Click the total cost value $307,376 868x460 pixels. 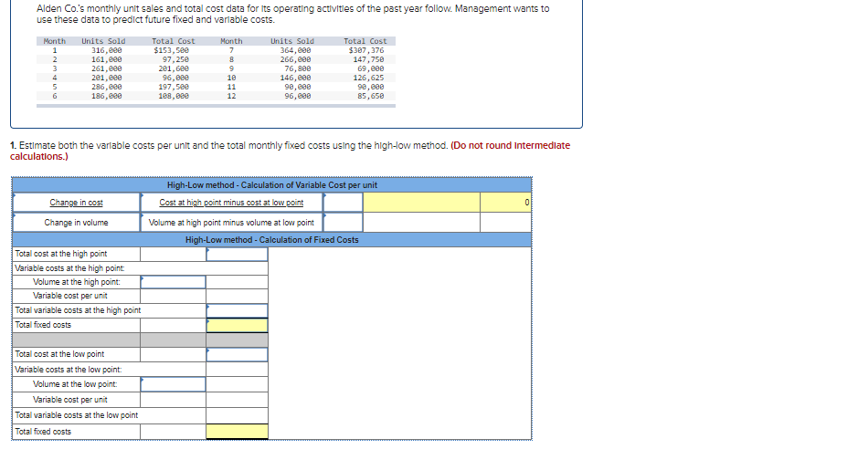click(x=366, y=50)
